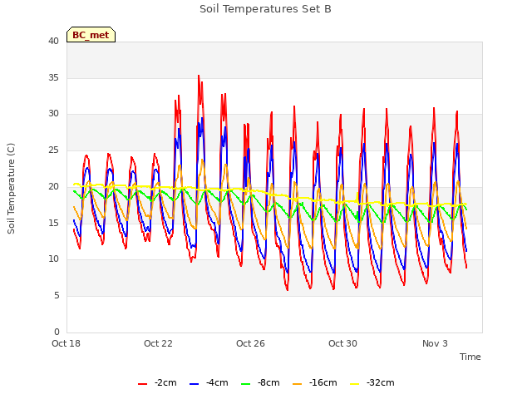This screenshot has height=399, width=532.
Task: Select the -2cm legend label
Action: pyautogui.click(x=165, y=382)
